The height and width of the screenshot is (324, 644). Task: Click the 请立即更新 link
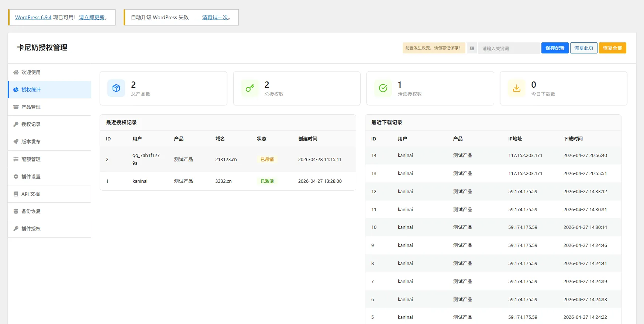pos(92,17)
